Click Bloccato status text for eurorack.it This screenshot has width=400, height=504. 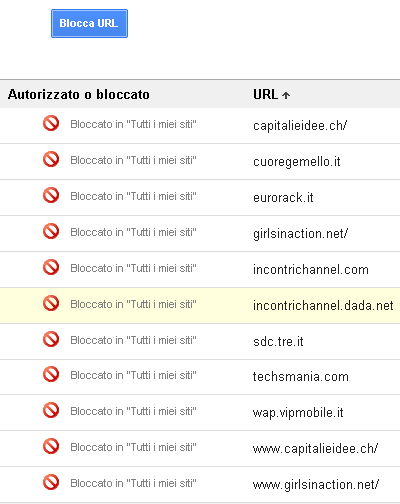coord(133,196)
